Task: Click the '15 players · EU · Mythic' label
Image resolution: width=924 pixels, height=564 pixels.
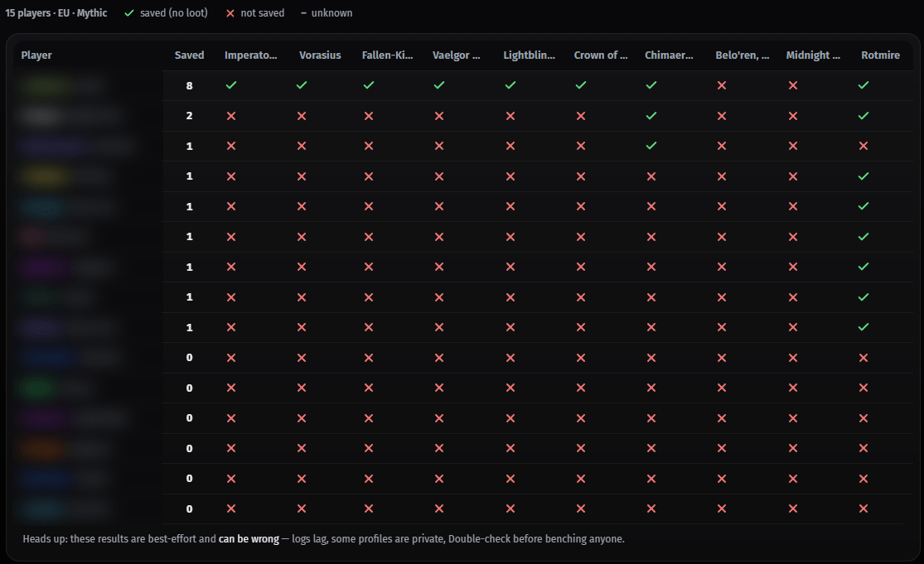Action: pyautogui.click(x=56, y=13)
